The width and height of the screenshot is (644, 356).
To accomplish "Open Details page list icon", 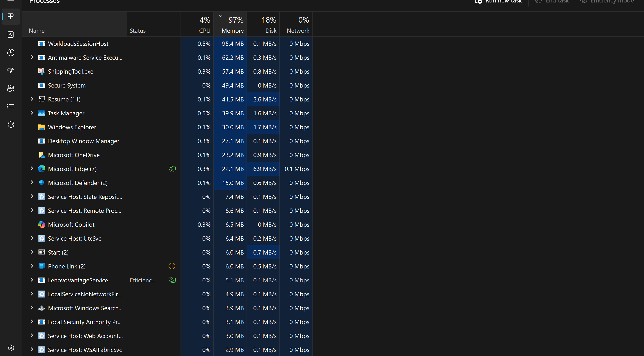I will [11, 106].
